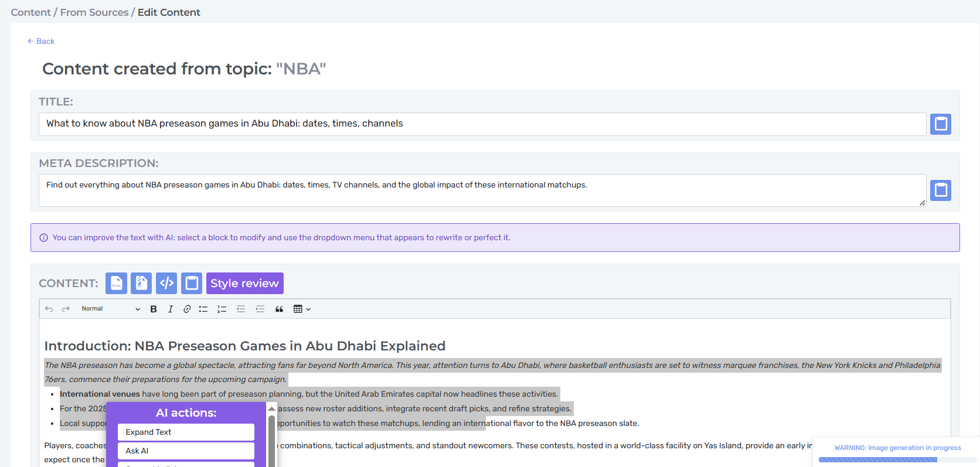Toggle italic formatting in the editor toolbar

(x=171, y=309)
